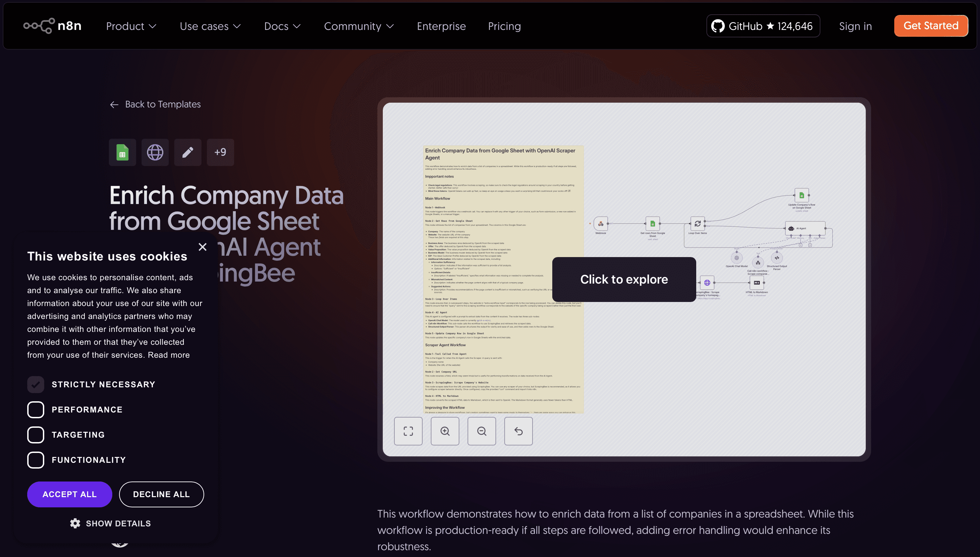Click the pencil edit node icon
This screenshot has height=557, width=980.
[187, 152]
